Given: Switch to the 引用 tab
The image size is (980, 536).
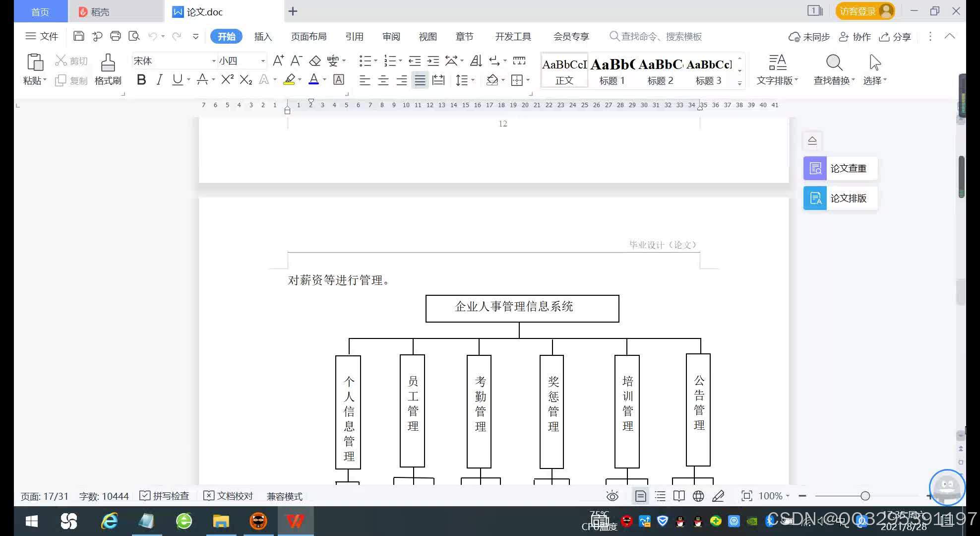Looking at the screenshot, I should pyautogui.click(x=354, y=36).
